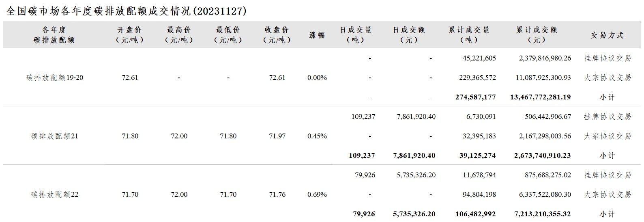Click the 涨幅 column header
The image size is (644, 222).
[317, 35]
